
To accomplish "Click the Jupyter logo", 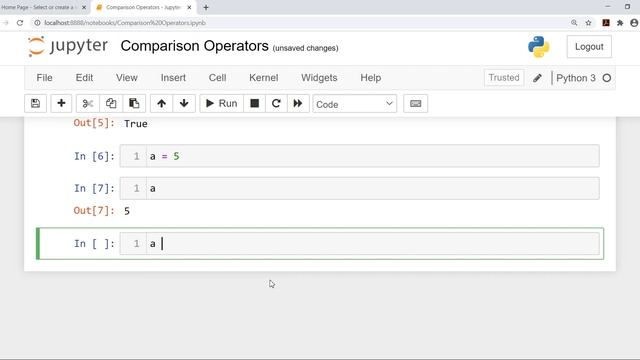I will click(x=68, y=46).
